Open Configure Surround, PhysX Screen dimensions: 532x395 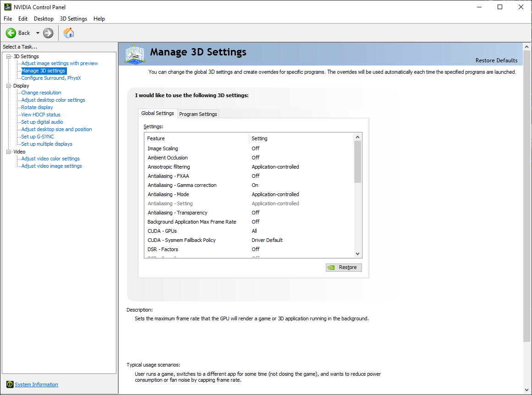[51, 78]
